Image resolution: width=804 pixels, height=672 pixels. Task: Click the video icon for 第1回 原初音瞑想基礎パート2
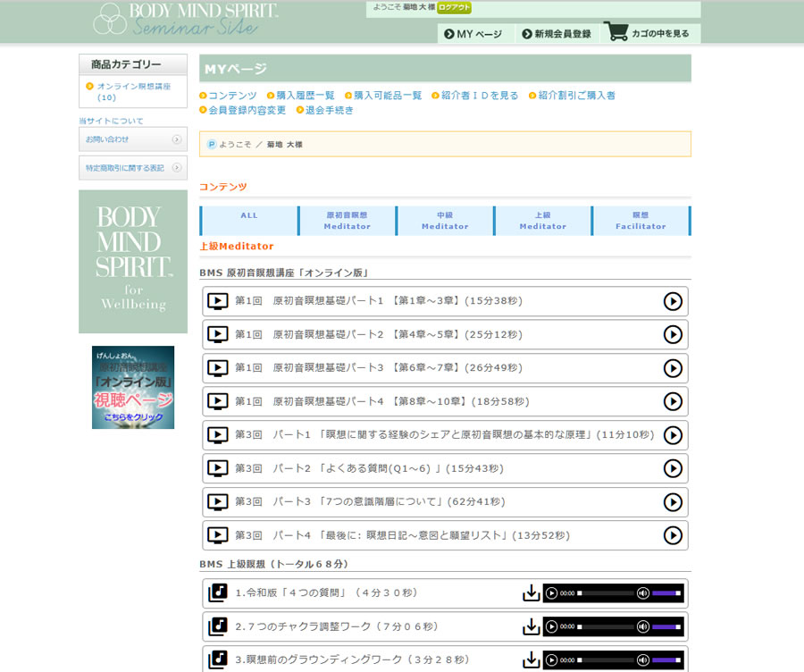click(x=217, y=334)
